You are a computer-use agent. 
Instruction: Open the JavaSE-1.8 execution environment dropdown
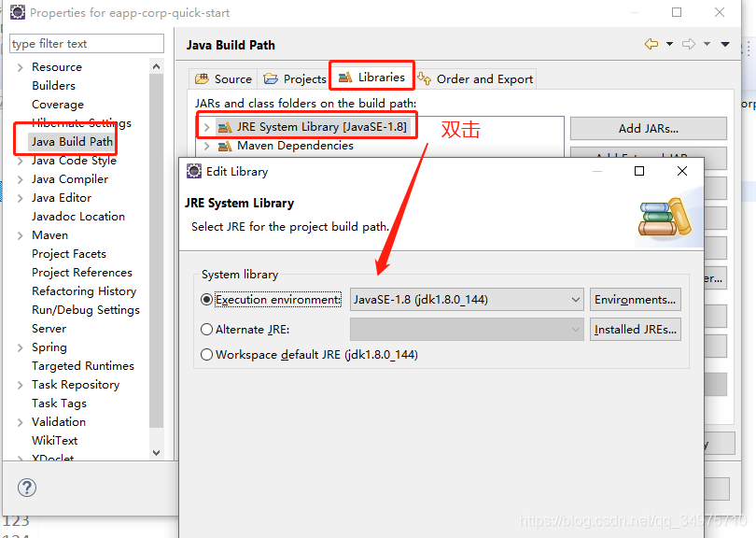click(x=467, y=300)
